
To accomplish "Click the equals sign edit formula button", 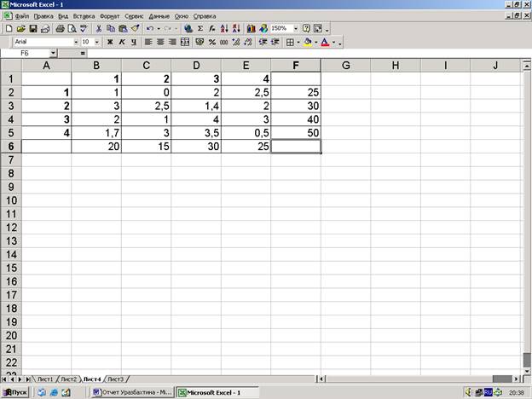I will 83,53.
